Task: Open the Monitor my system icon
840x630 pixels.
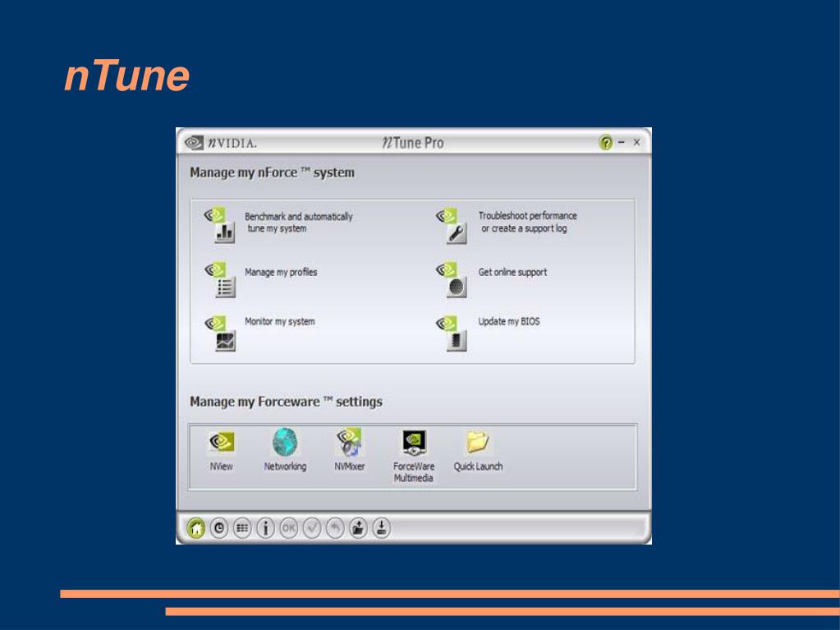Action: click(220, 333)
